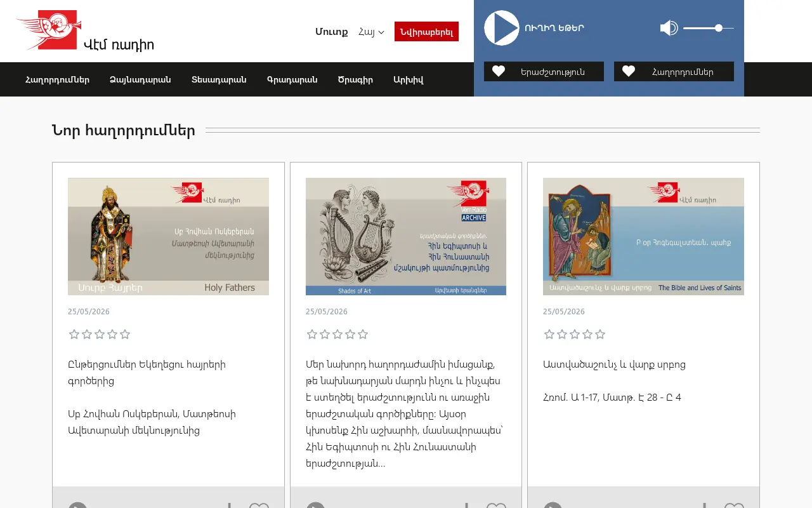Click the Vem Radio logo
The image size is (812, 508).
86,30
